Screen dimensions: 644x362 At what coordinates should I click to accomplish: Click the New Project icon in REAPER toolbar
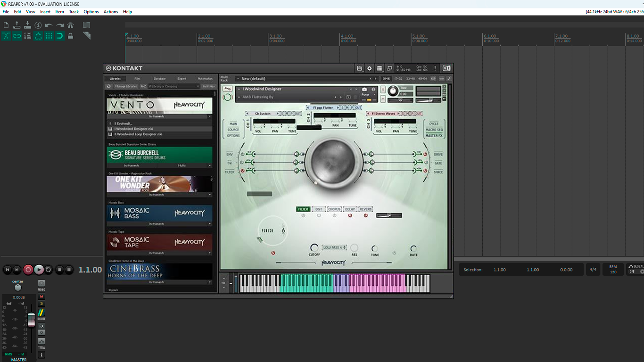6,25
